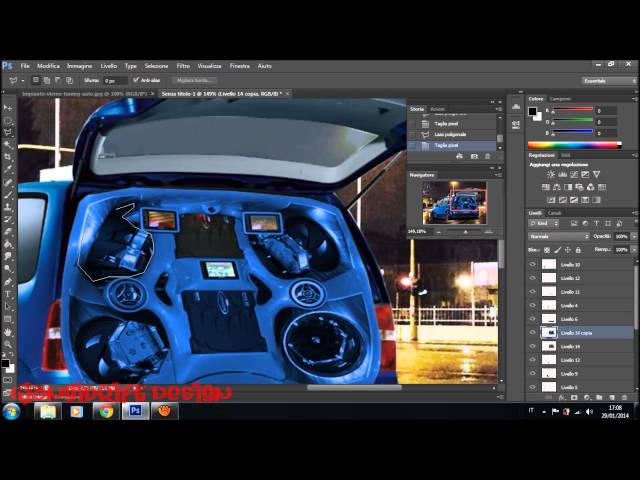Toggle pixel layer filter in Livelli panel
Image resolution: width=640 pixels, height=480 pixels.
click(x=574, y=223)
